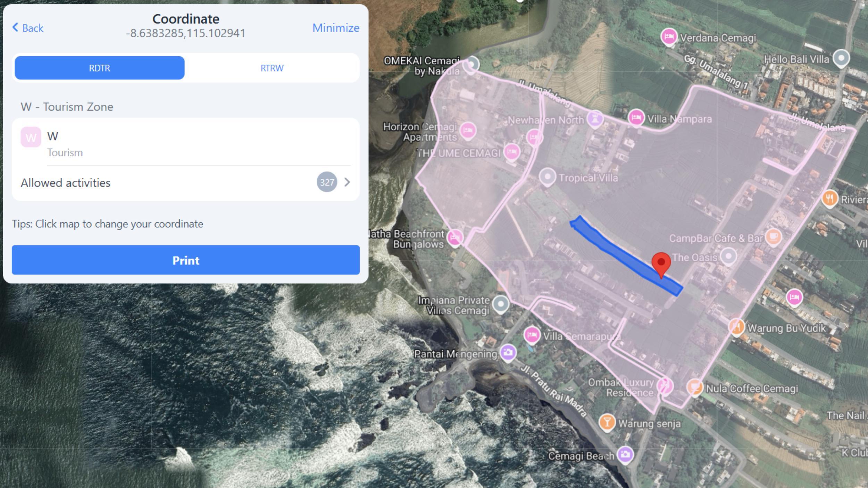The width and height of the screenshot is (868, 488).
Task: Click the Warung senja cocktail icon
Action: [607, 422]
